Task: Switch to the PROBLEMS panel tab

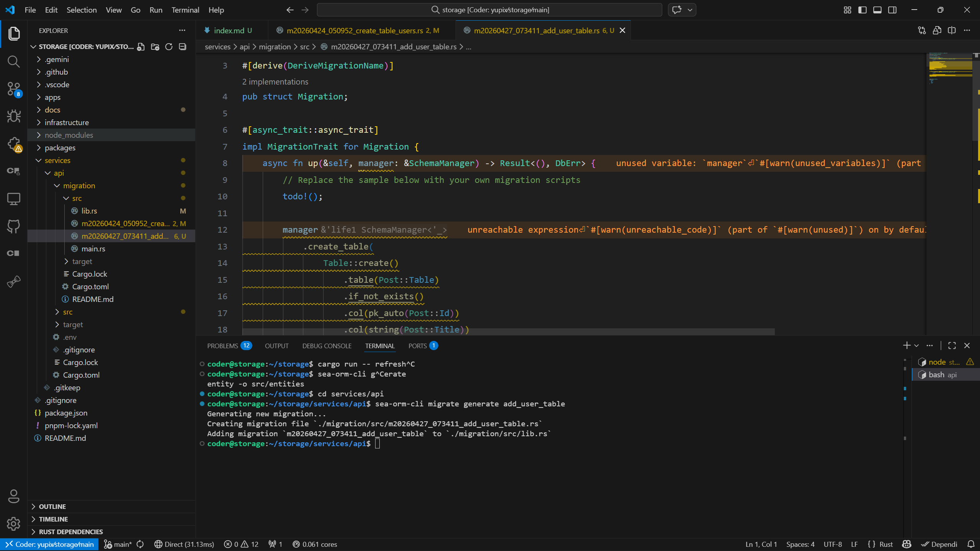Action: click(x=223, y=346)
